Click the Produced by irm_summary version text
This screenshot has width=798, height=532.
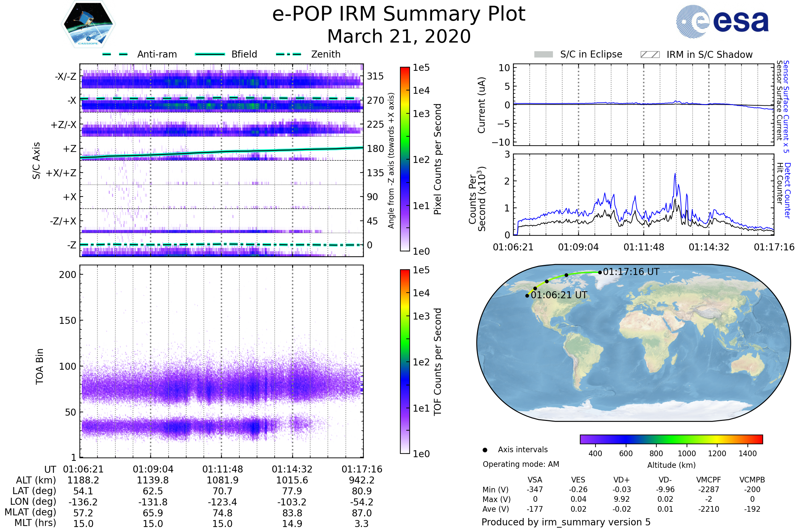coord(566,522)
